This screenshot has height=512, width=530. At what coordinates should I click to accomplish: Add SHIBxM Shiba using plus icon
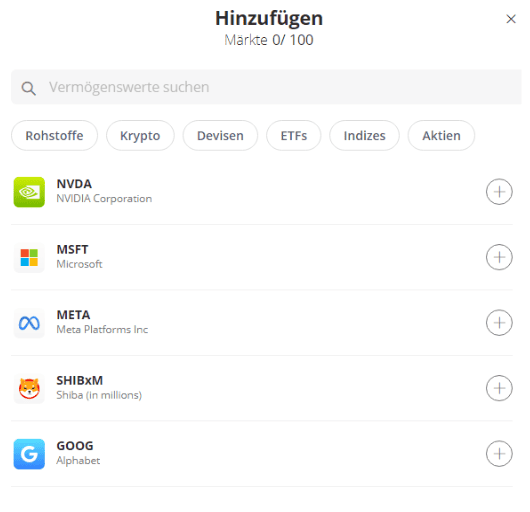pyautogui.click(x=499, y=388)
